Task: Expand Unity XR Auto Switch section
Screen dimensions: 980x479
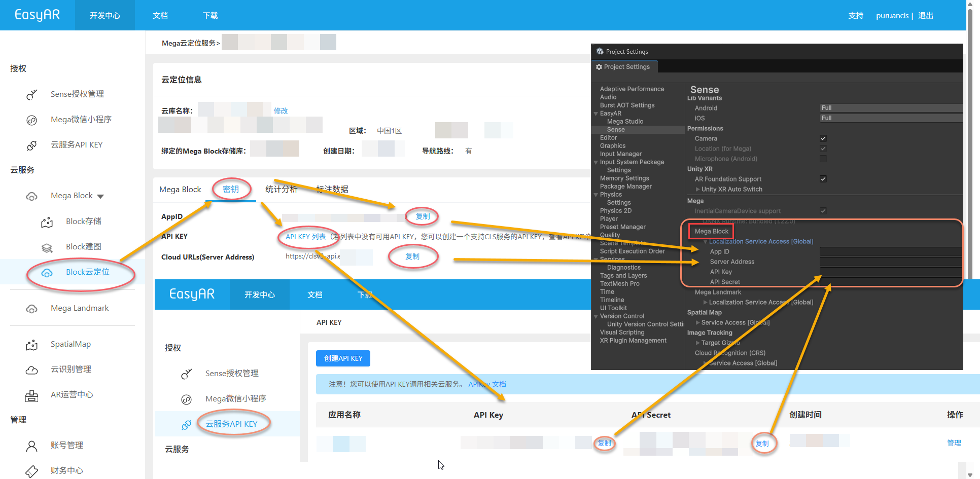Action: 698,190
